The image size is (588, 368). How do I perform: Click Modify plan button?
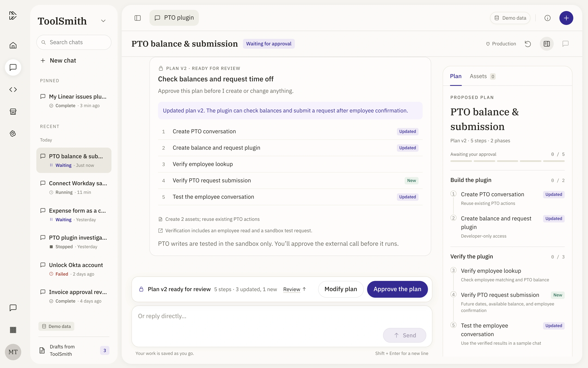click(341, 289)
